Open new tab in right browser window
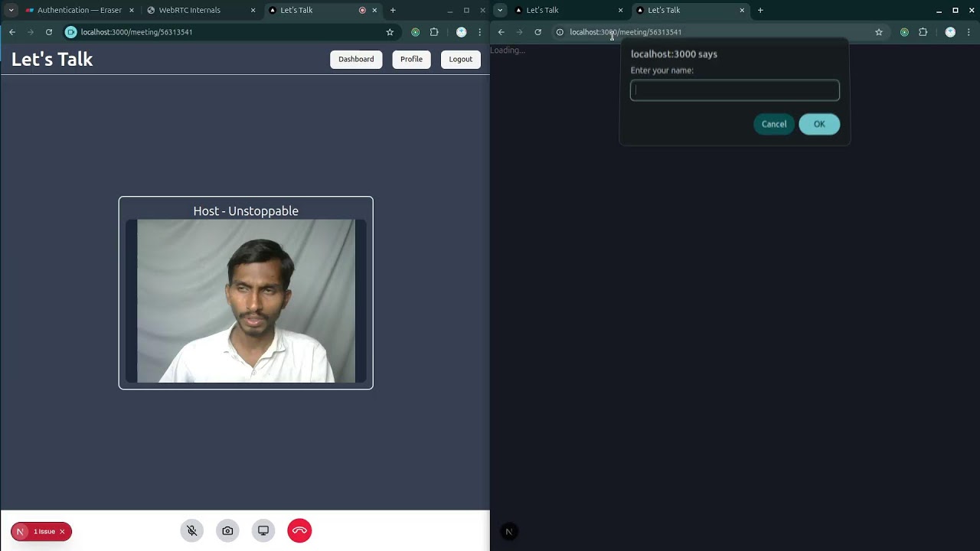This screenshot has width=980, height=551. click(x=760, y=10)
